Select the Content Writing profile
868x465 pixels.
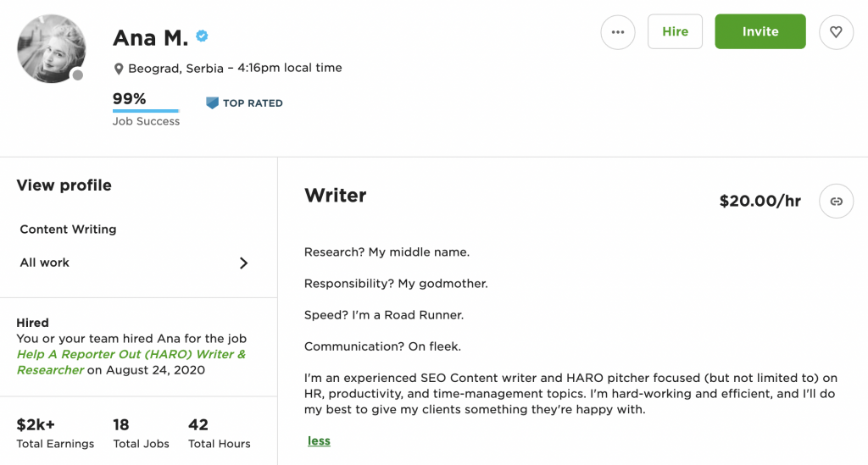tap(68, 230)
